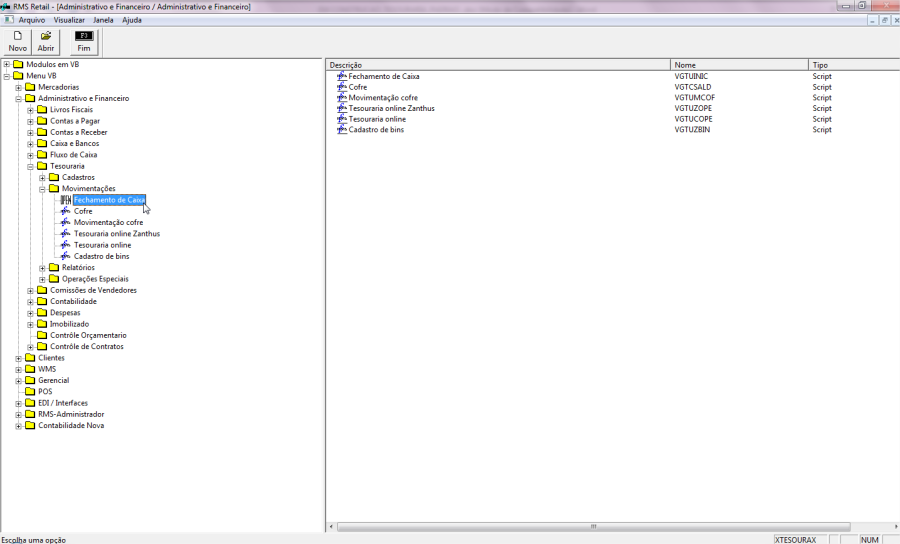Click Fechamento de Caixa tree icon
The image size is (900, 544).
pyautogui.click(x=65, y=200)
